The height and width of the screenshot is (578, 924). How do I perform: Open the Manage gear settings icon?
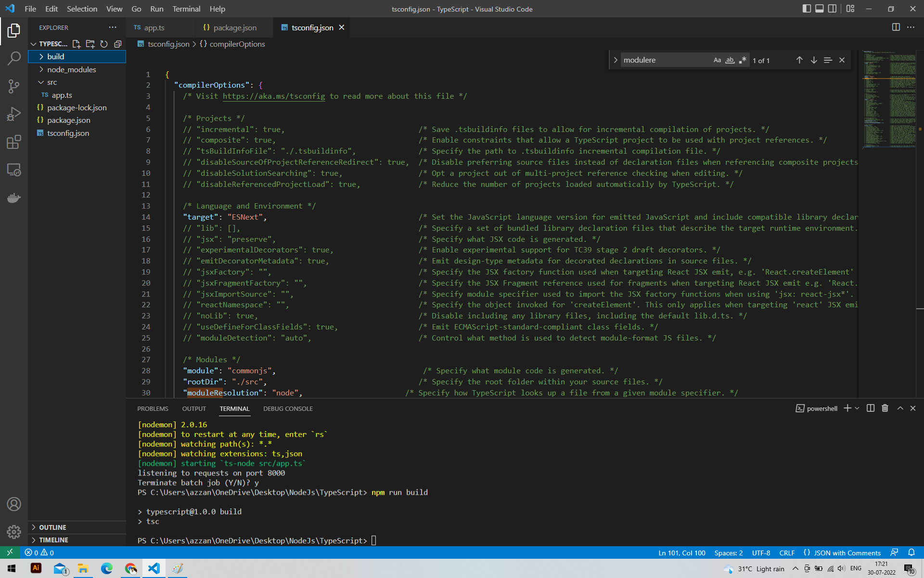coord(14,532)
